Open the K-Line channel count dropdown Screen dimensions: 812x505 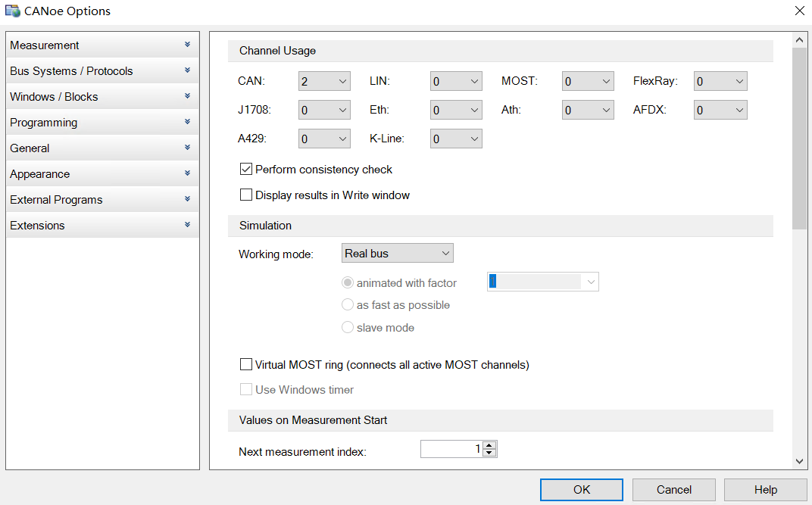point(456,139)
